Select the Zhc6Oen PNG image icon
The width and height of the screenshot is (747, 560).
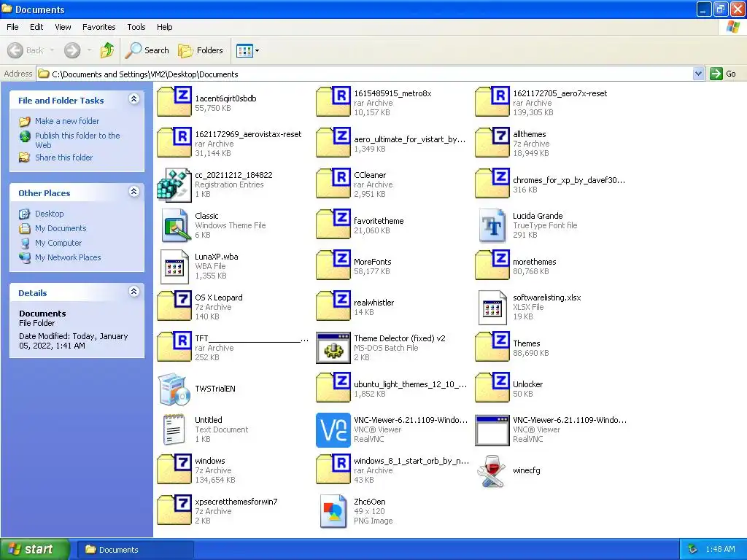click(333, 511)
